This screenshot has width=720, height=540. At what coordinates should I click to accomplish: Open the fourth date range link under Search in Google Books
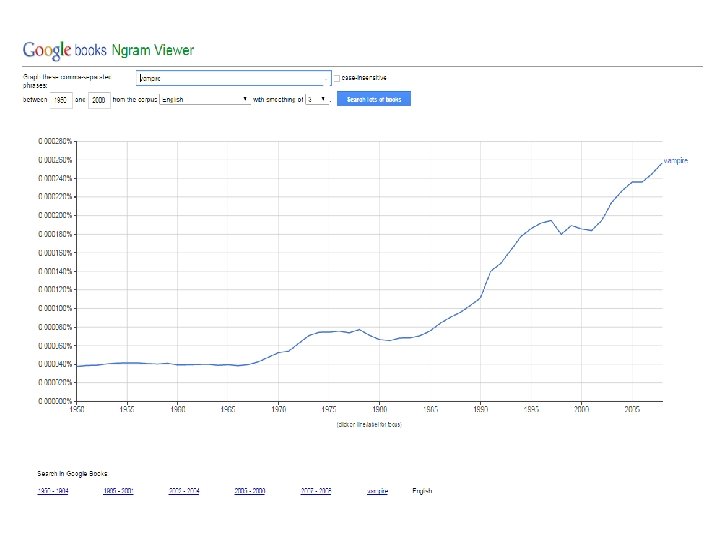coord(249,491)
